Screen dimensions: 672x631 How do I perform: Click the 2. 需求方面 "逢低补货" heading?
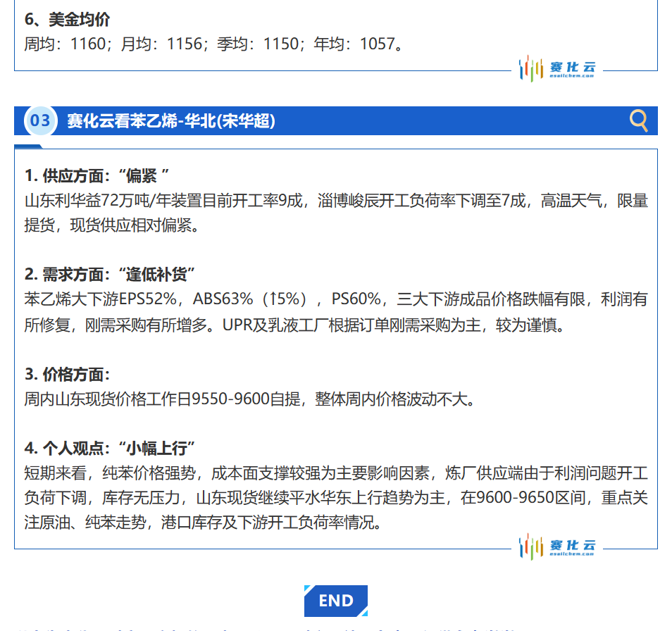(109, 274)
